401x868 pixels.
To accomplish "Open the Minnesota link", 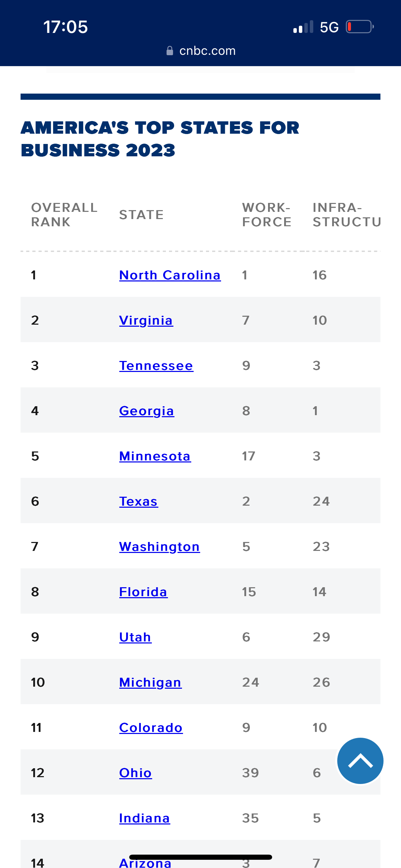I will coord(155,456).
